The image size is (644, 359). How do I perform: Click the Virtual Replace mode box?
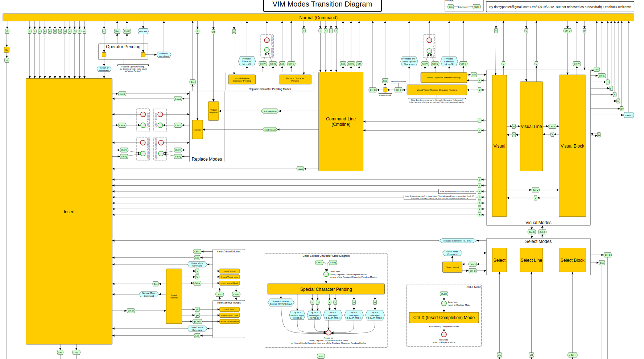pyautogui.click(x=214, y=111)
